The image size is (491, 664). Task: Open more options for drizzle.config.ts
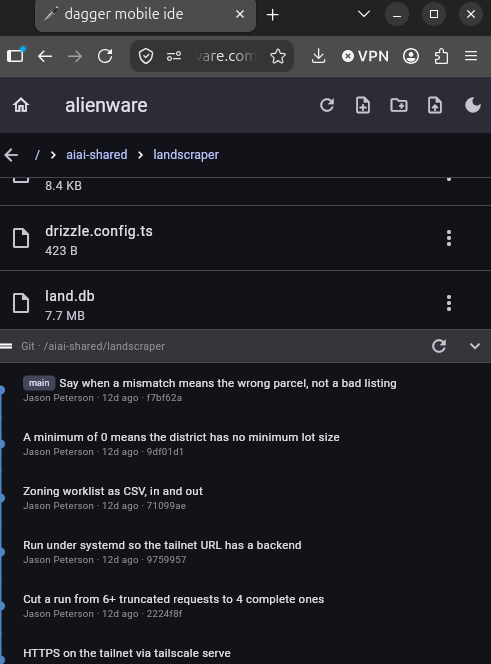pyautogui.click(x=449, y=238)
